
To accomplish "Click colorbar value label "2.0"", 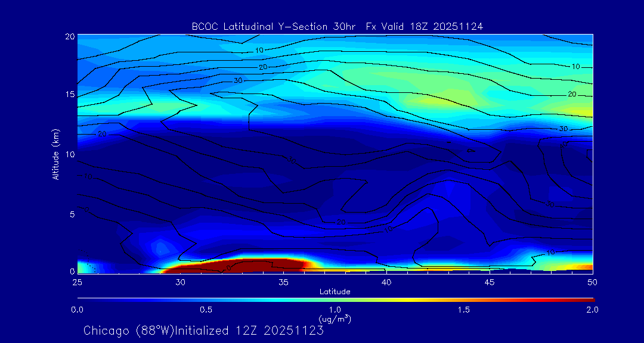I will pyautogui.click(x=592, y=310).
